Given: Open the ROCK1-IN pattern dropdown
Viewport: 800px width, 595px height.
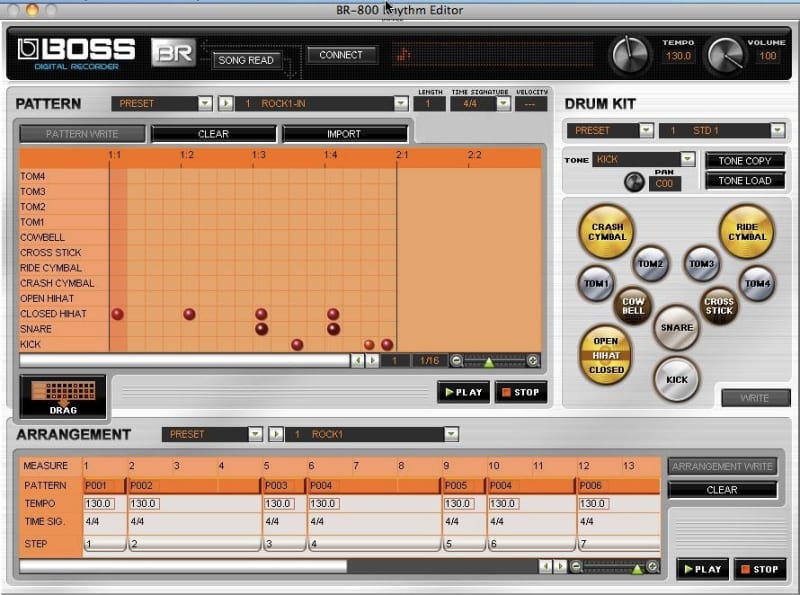Looking at the screenshot, I should [401, 104].
